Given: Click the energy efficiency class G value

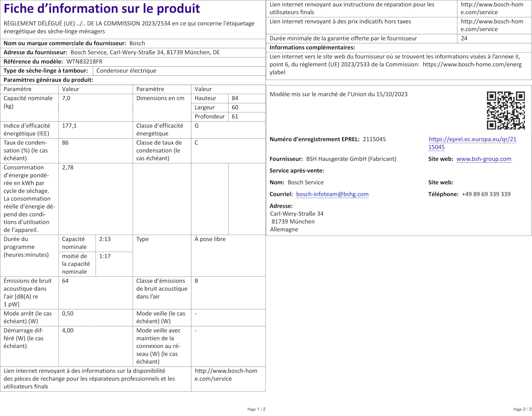Looking at the screenshot, I should click(x=197, y=126).
